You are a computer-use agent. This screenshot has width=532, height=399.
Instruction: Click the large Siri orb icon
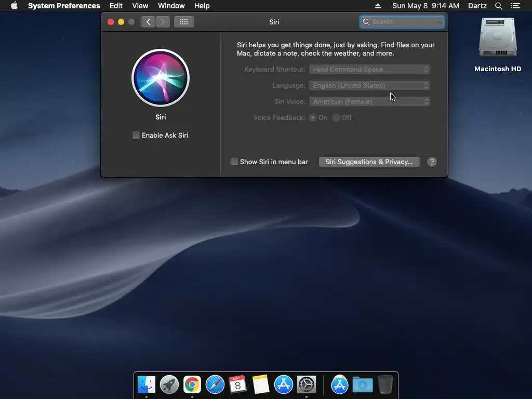[161, 78]
